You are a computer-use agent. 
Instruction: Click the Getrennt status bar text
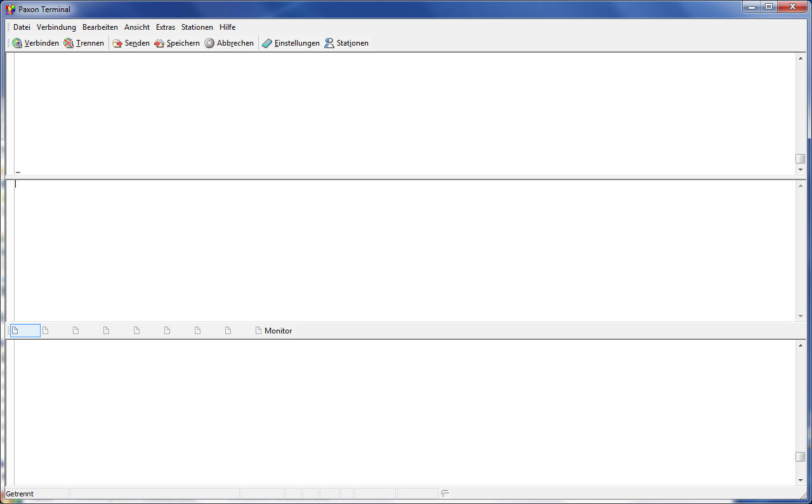pyautogui.click(x=20, y=494)
